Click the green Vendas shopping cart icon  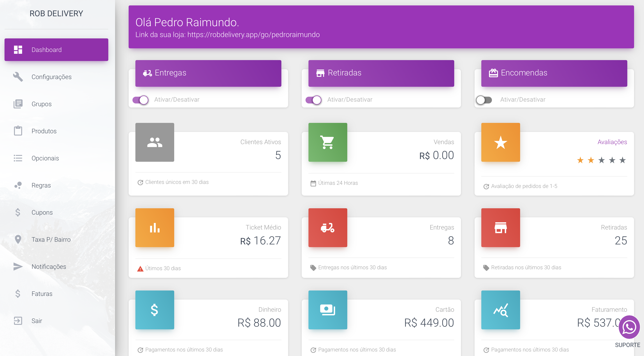(x=327, y=142)
